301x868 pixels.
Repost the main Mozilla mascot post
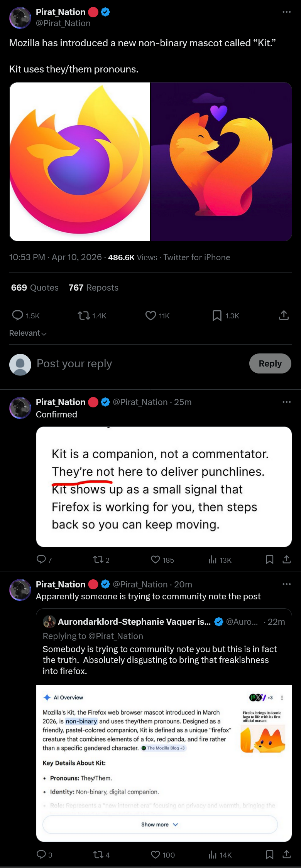pyautogui.click(x=84, y=316)
